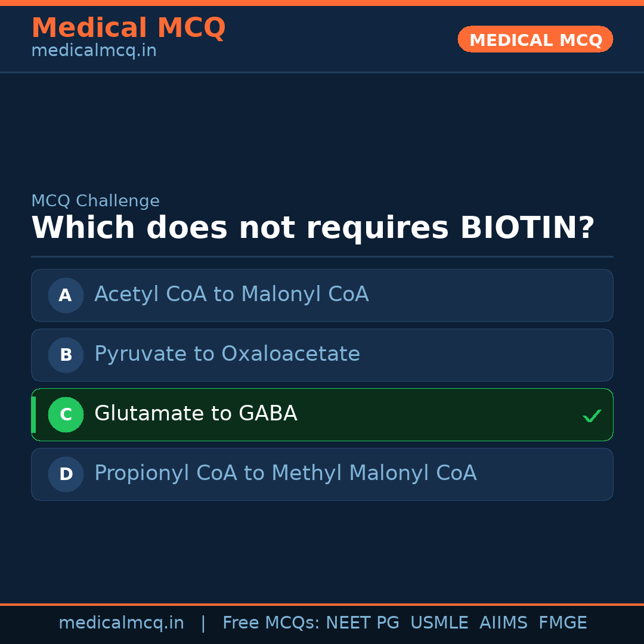Click the letter D circle badge

66,474
